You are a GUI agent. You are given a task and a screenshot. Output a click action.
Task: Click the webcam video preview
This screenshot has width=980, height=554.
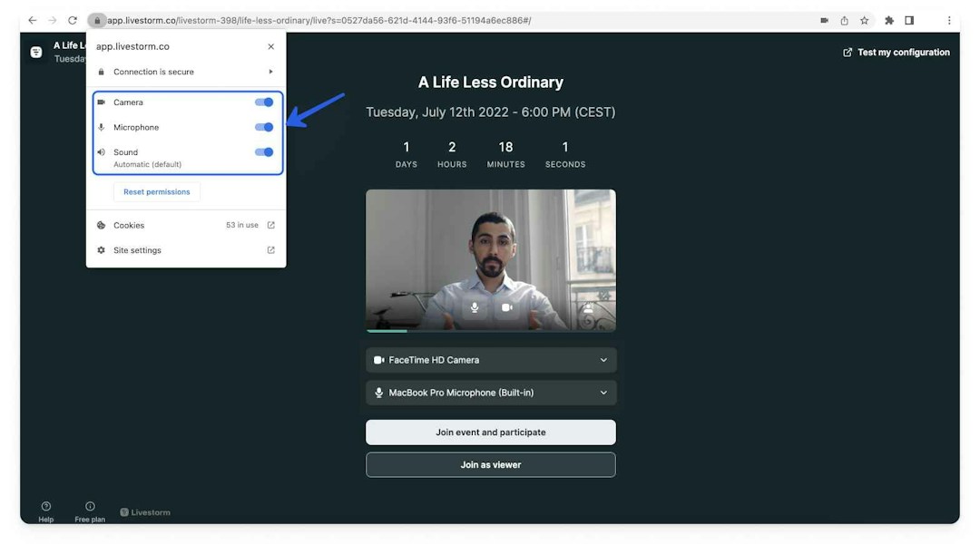point(491,260)
